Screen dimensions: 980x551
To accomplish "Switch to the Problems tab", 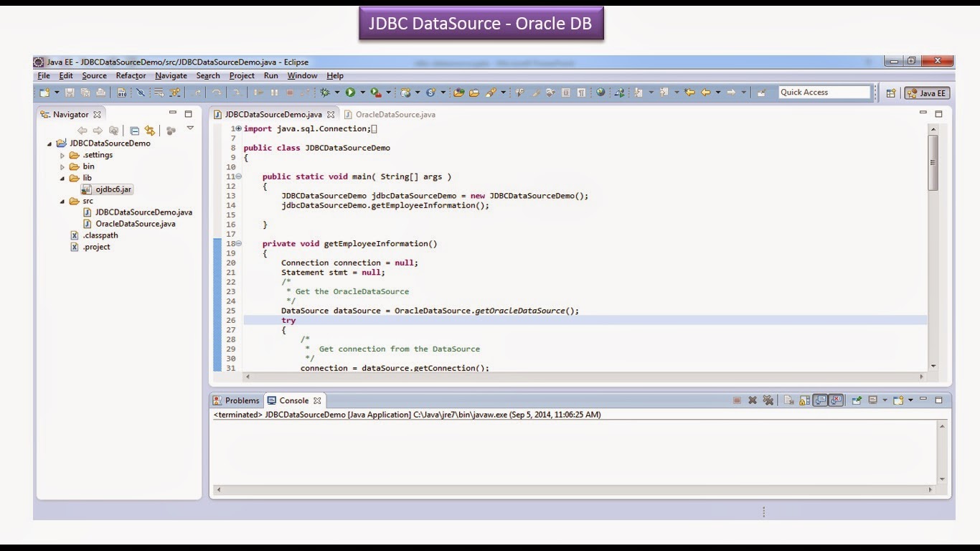I will (x=236, y=400).
